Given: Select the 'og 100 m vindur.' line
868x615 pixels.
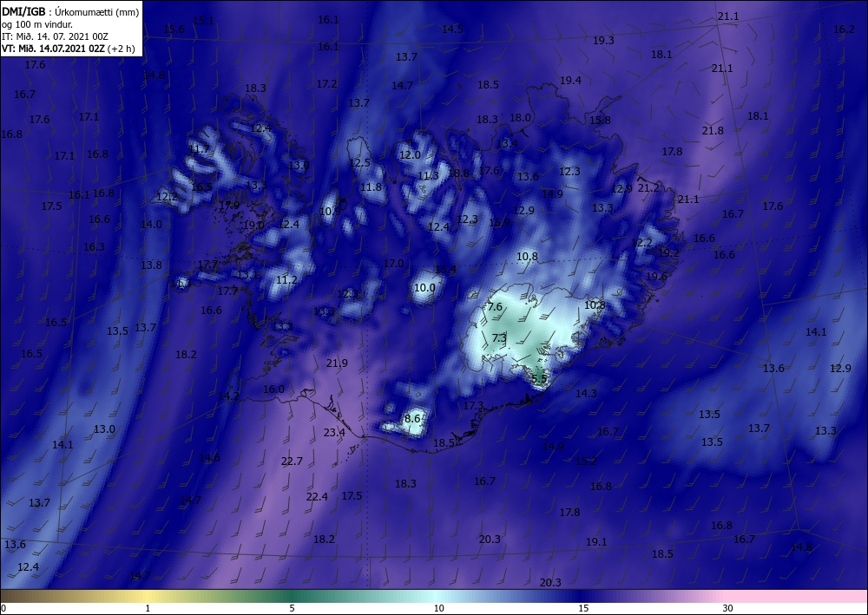Looking at the screenshot, I should tap(37, 23).
